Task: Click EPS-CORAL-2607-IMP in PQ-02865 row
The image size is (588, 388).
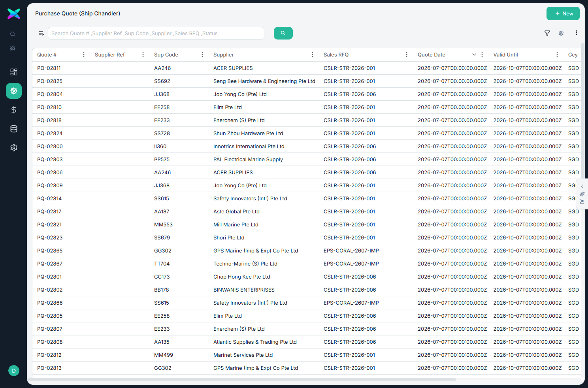Action: [x=351, y=251]
